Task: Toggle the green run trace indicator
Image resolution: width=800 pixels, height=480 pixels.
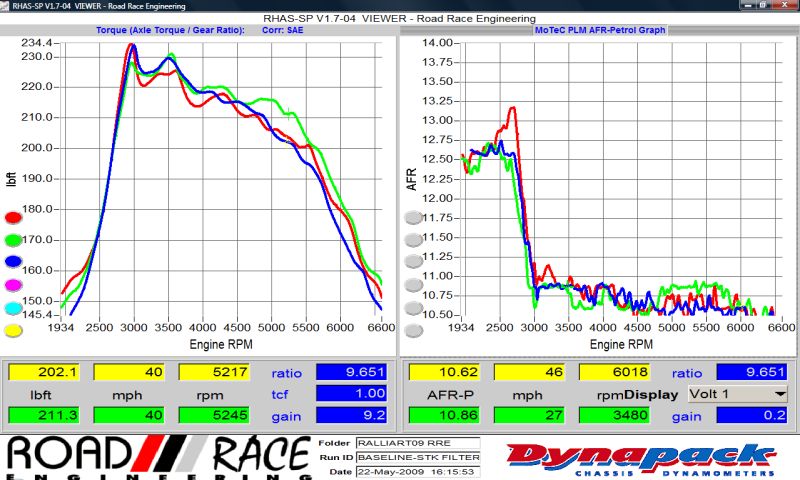Action: [13, 240]
